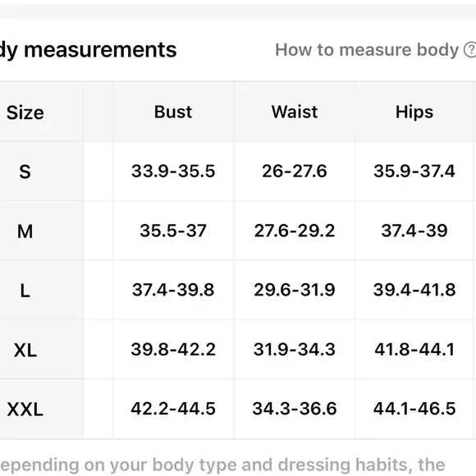This screenshot has width=476, height=476.
Task: Open the How to measure body link
Action: [x=366, y=49]
